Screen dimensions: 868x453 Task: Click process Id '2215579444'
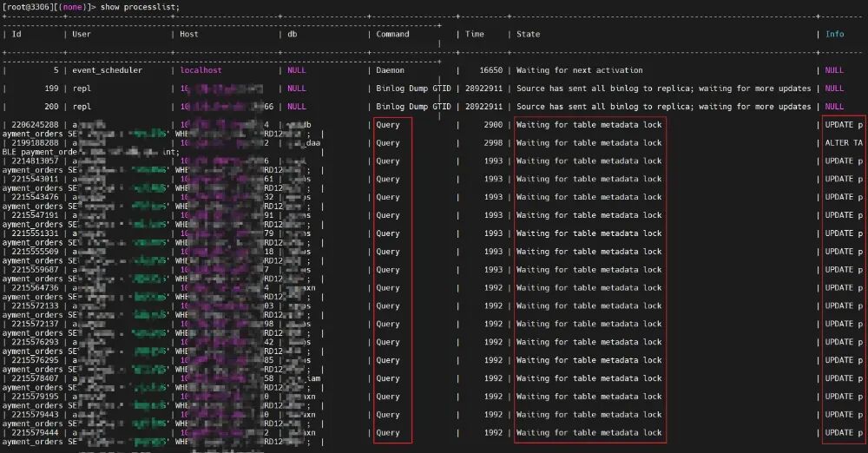point(35,433)
